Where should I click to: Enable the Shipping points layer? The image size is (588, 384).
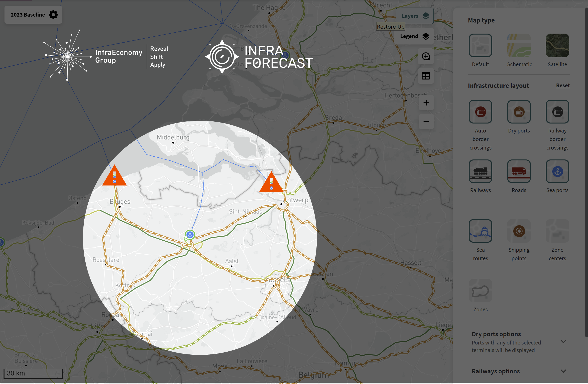click(x=519, y=231)
